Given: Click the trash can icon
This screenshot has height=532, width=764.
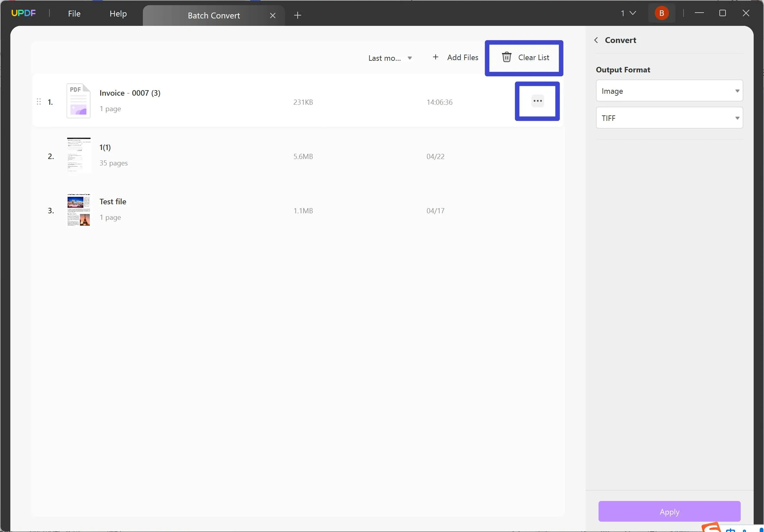Looking at the screenshot, I should tap(506, 57).
